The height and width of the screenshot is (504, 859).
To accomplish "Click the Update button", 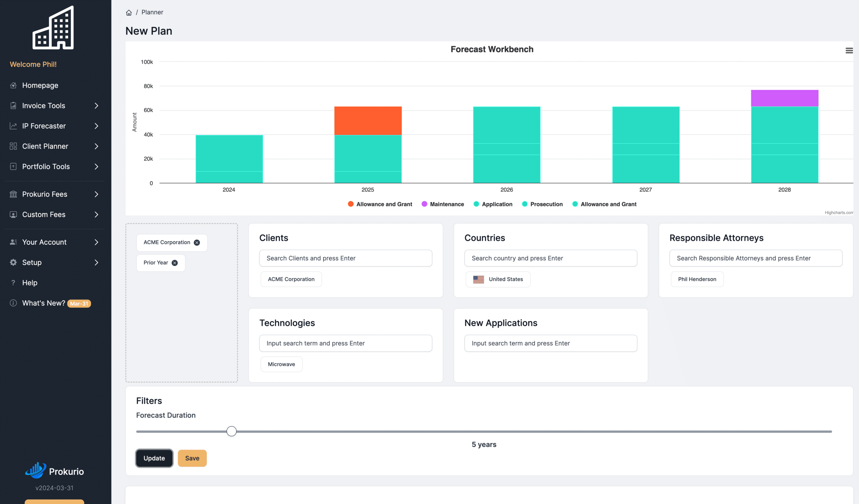I will click(x=154, y=458).
